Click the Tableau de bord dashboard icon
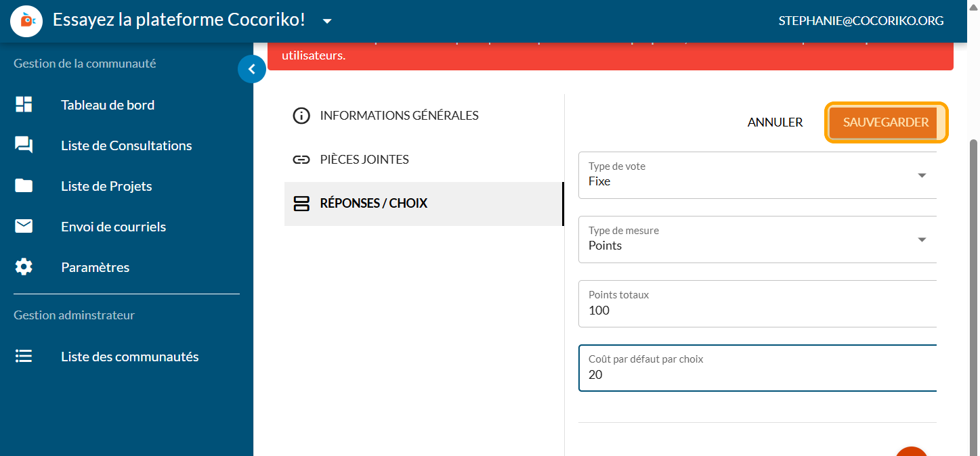The image size is (980, 456). tap(24, 105)
